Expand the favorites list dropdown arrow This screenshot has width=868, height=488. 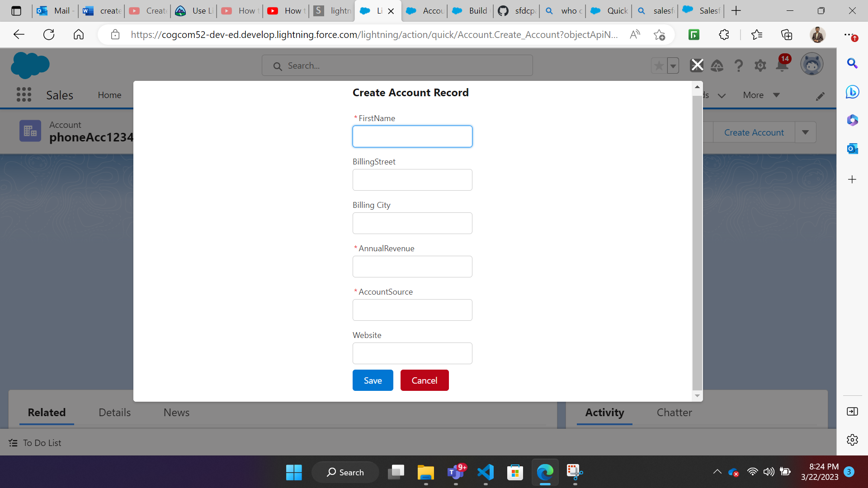pyautogui.click(x=673, y=66)
